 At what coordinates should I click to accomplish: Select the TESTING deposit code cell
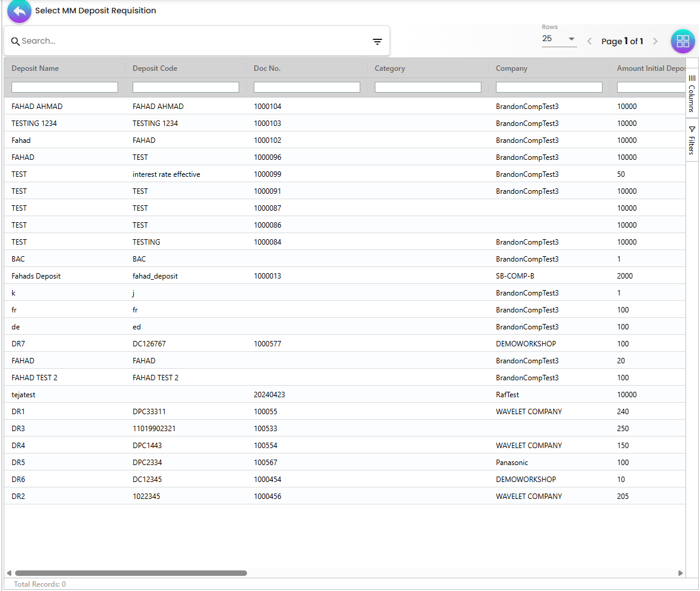[x=147, y=242]
